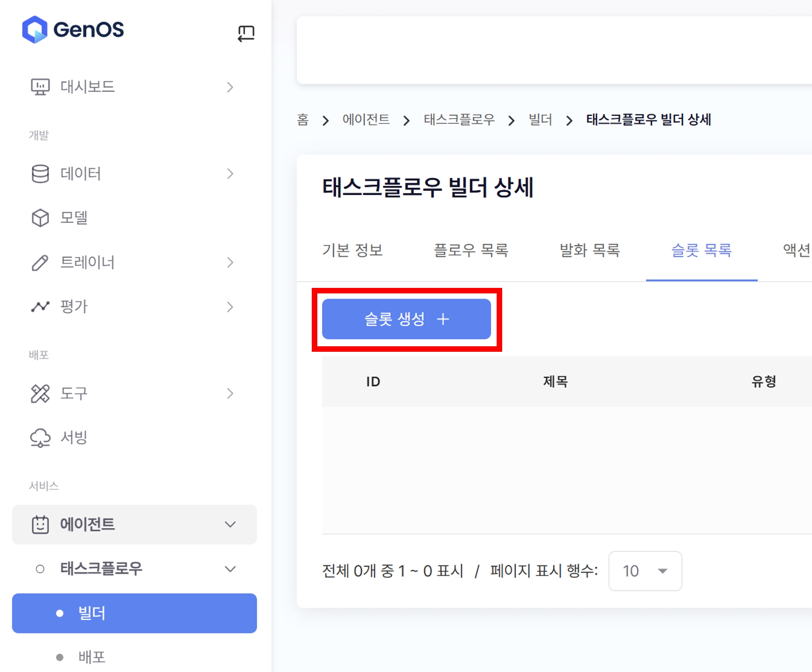Click the 에이전트 breadcrumb link
The image size is (812, 672).
coord(366,119)
